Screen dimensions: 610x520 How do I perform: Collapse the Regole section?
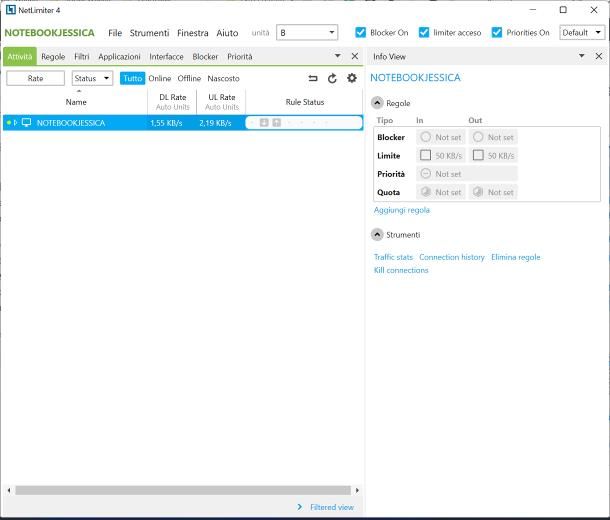[x=377, y=103]
